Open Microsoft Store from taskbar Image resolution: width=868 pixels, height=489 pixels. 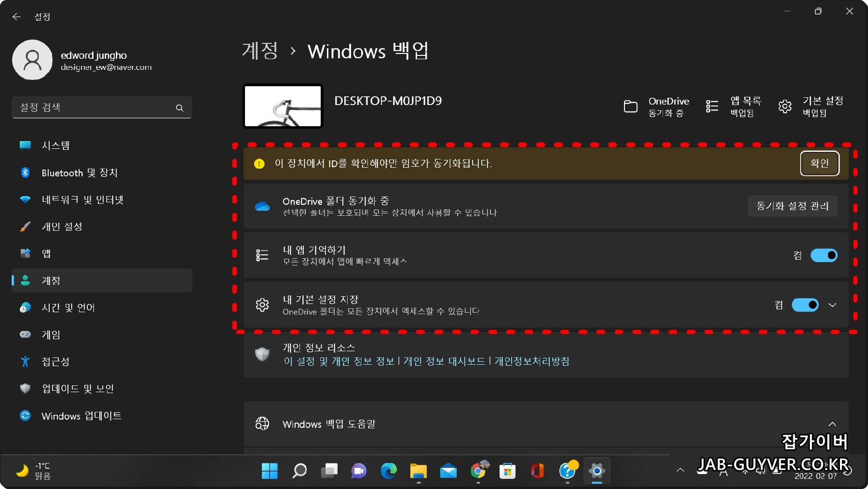click(508, 471)
